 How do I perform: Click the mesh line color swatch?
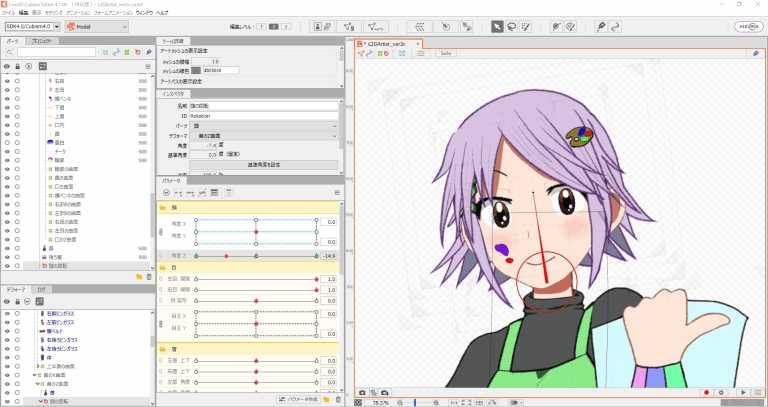(x=196, y=71)
